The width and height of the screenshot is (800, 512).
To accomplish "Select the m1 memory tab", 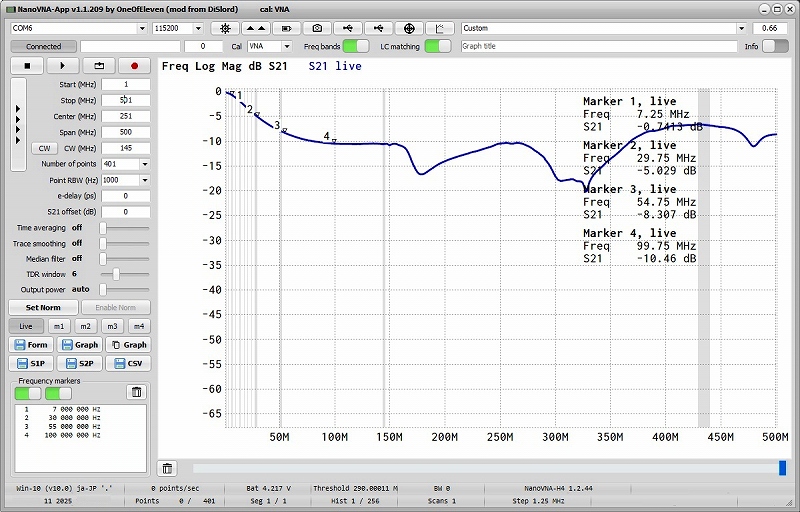I will coord(59,326).
